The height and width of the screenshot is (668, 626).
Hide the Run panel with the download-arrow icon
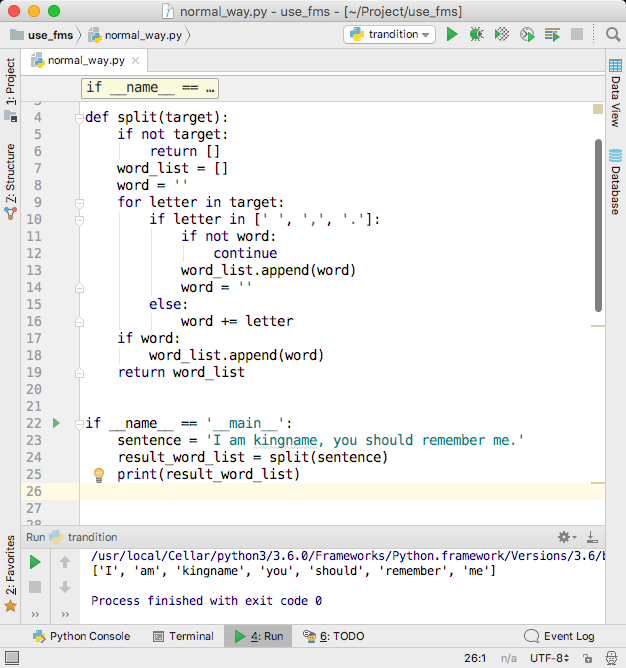point(592,537)
